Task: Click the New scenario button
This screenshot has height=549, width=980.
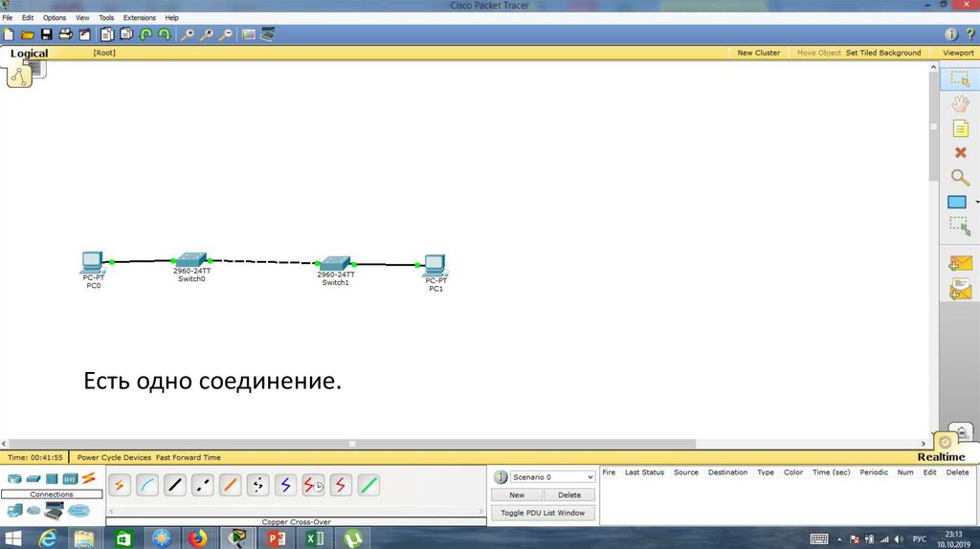Action: click(517, 494)
